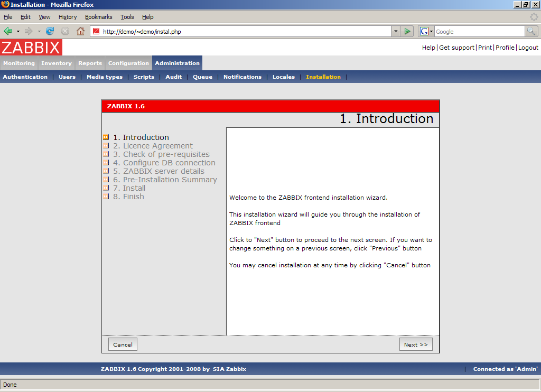Click the Firefox activity throbber icon

(x=534, y=17)
